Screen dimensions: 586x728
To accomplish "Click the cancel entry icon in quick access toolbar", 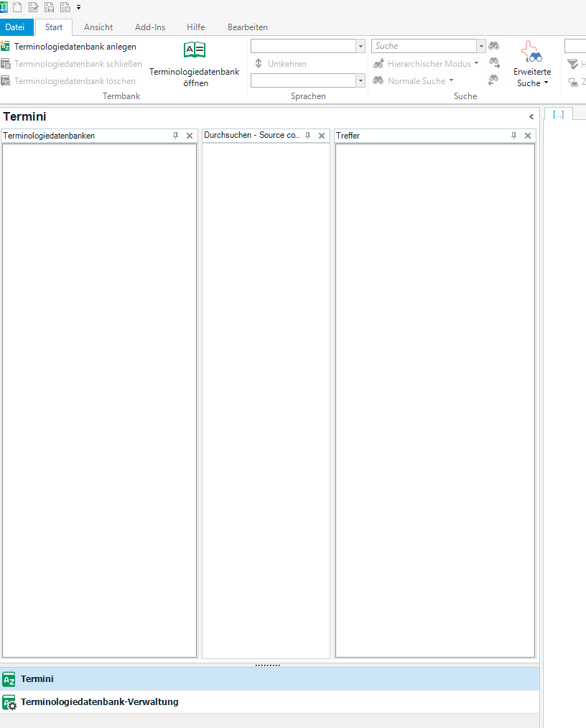I will tap(65, 7).
